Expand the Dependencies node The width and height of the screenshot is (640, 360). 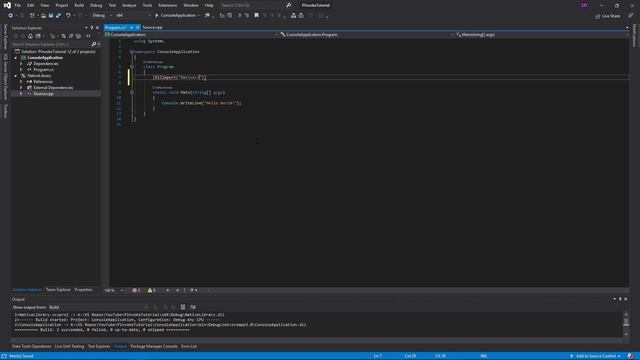click(x=21, y=64)
